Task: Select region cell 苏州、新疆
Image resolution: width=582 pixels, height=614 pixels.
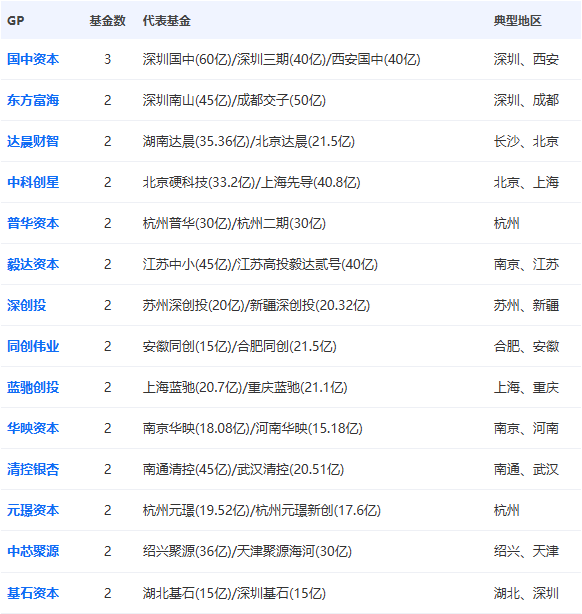Action: click(x=526, y=305)
